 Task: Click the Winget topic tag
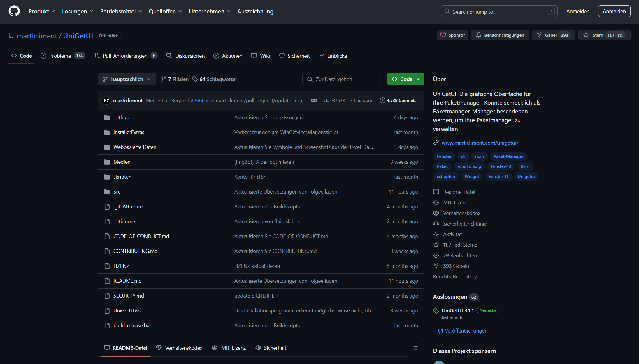click(471, 177)
